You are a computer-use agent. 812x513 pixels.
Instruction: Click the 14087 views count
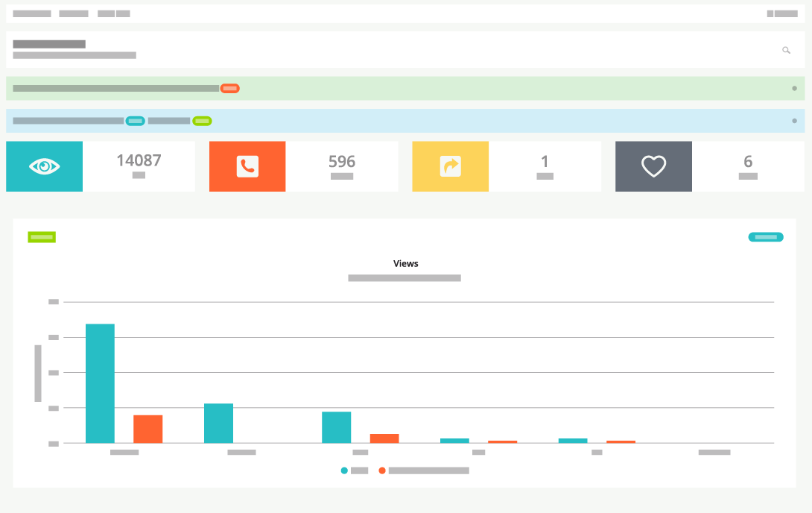[139, 160]
